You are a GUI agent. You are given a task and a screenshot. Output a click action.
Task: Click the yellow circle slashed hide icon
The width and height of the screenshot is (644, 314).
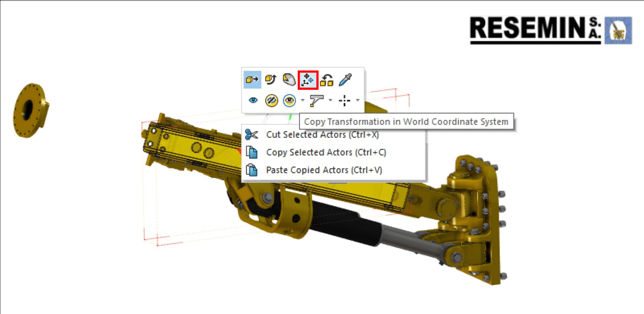(x=271, y=100)
